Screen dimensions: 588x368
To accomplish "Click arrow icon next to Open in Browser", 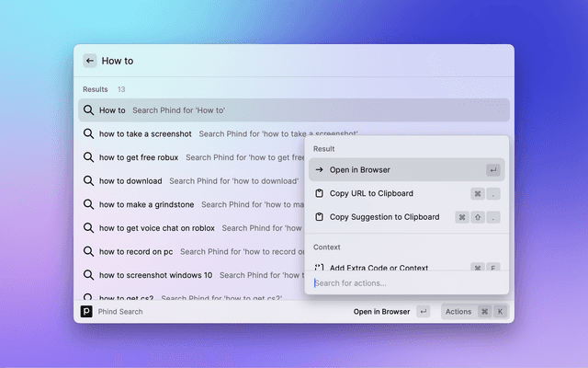I will click(x=319, y=169).
